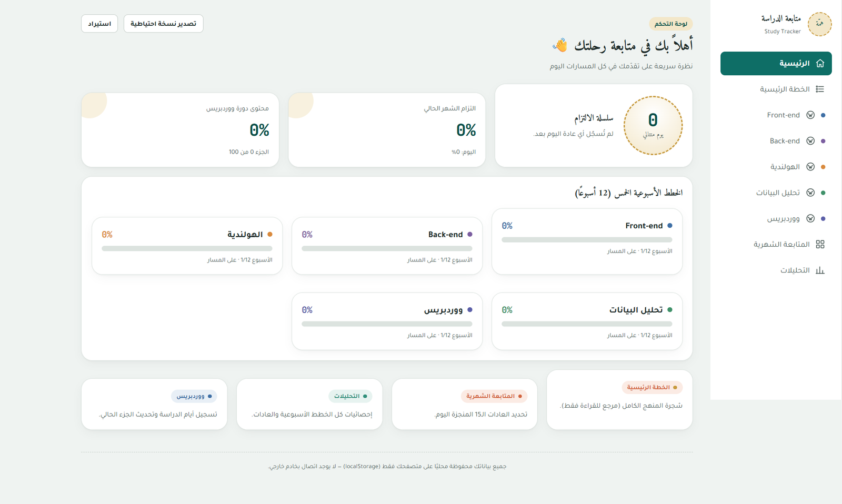Open the الهولندية weekly plan card
842x504 pixels.
click(x=187, y=246)
